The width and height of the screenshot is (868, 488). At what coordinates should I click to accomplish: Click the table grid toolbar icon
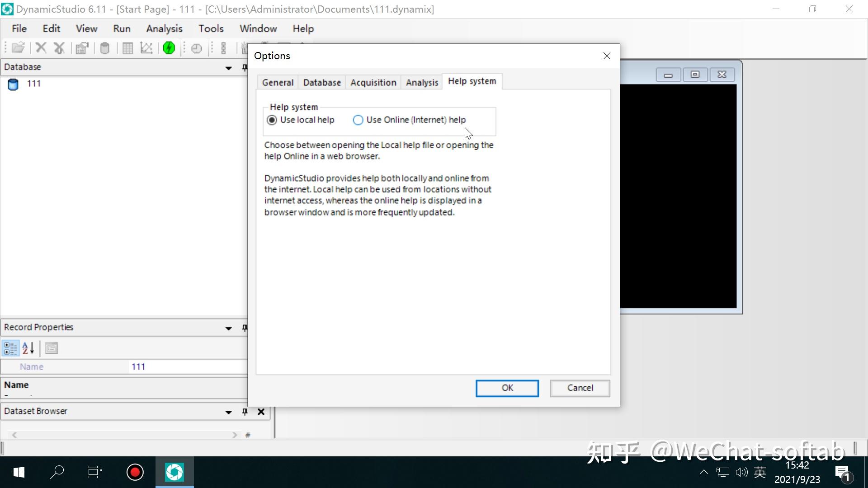pos(127,48)
